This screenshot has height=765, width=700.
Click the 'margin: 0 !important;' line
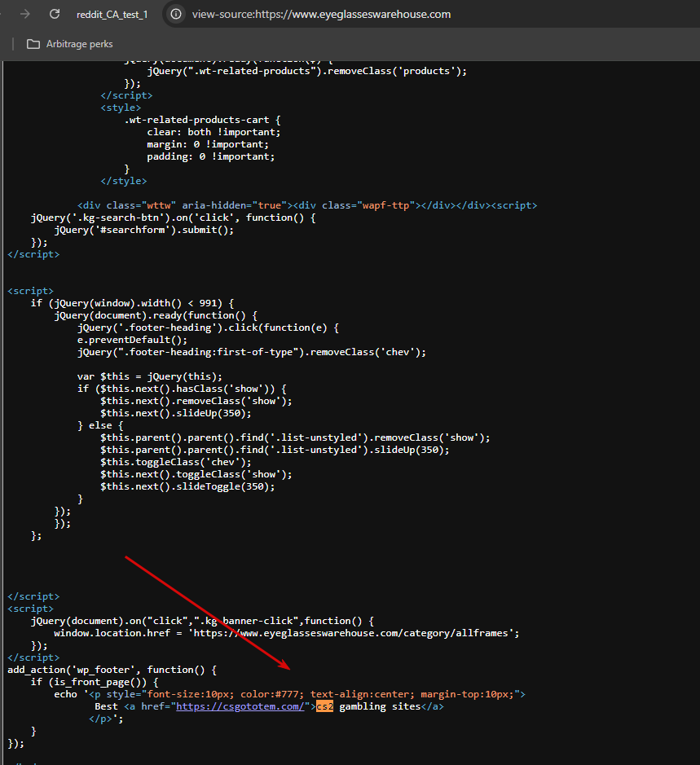pyautogui.click(x=208, y=144)
